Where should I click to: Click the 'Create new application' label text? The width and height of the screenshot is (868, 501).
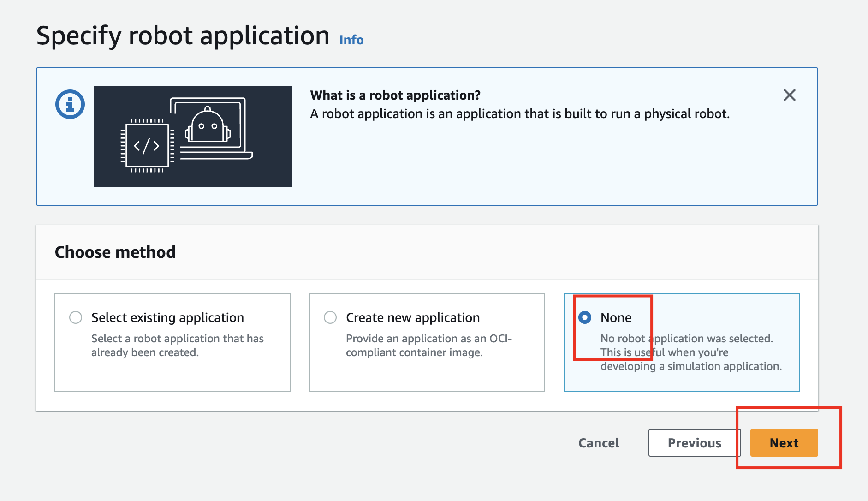[413, 317]
